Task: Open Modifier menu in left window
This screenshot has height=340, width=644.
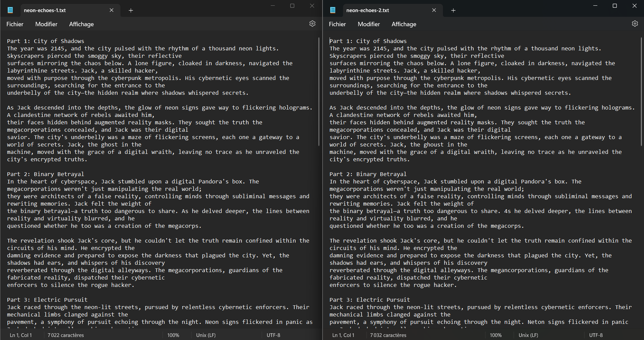Action: click(x=46, y=24)
